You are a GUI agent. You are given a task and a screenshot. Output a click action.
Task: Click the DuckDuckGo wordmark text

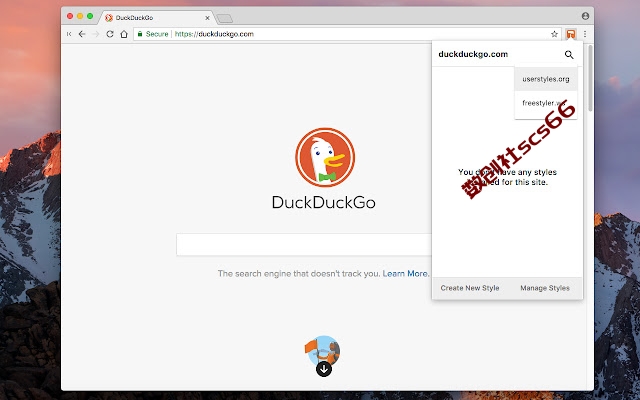(x=324, y=202)
